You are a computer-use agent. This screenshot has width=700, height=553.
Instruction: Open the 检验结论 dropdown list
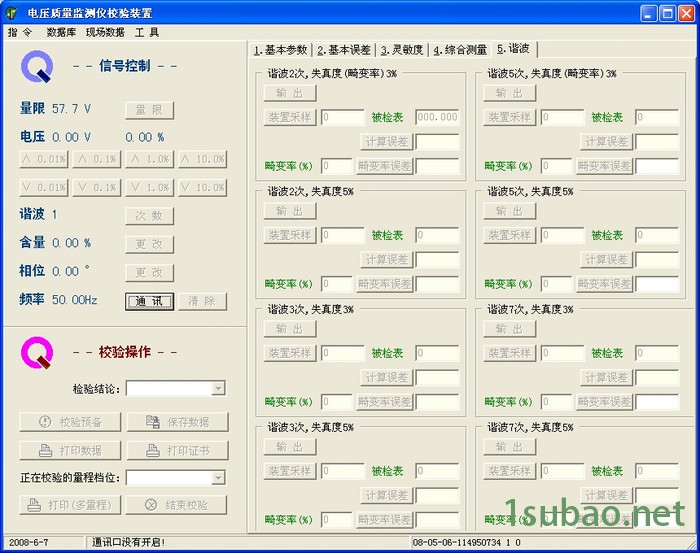coord(218,388)
